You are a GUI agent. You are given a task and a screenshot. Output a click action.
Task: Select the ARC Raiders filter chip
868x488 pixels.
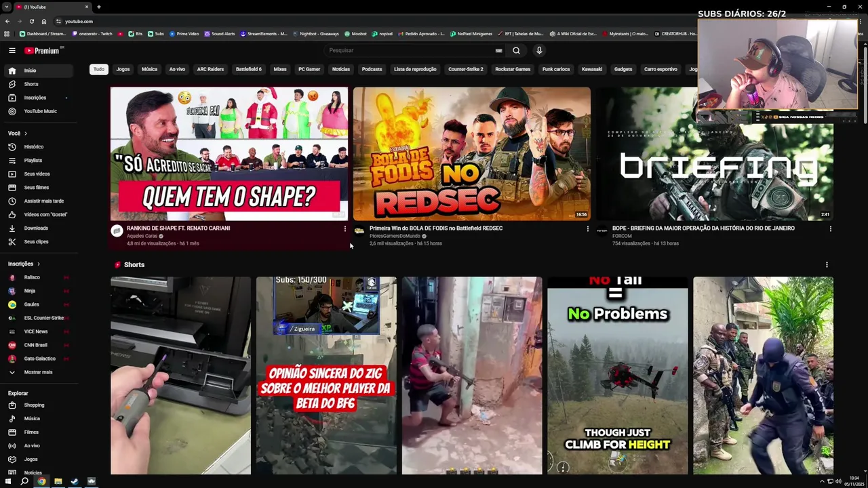click(210, 69)
